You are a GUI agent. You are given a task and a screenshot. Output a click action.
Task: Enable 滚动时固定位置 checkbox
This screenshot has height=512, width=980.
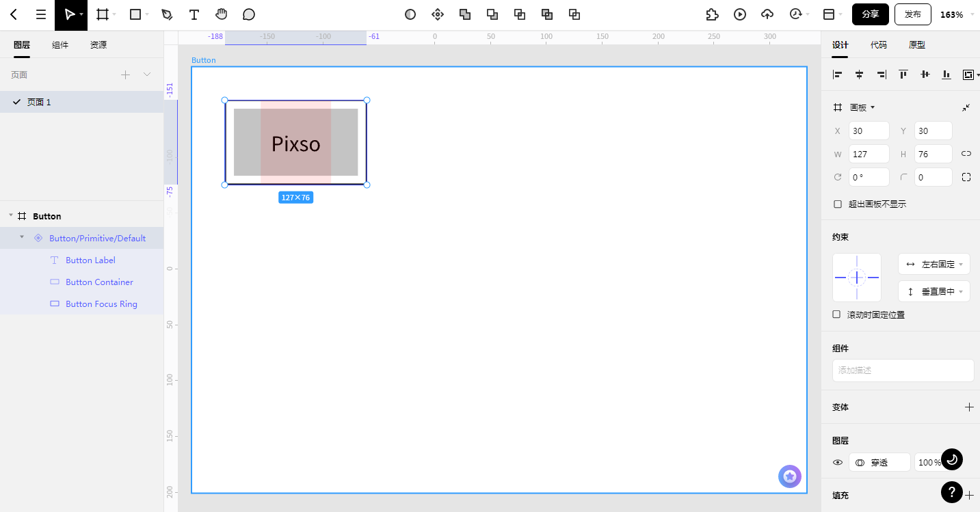pos(836,314)
